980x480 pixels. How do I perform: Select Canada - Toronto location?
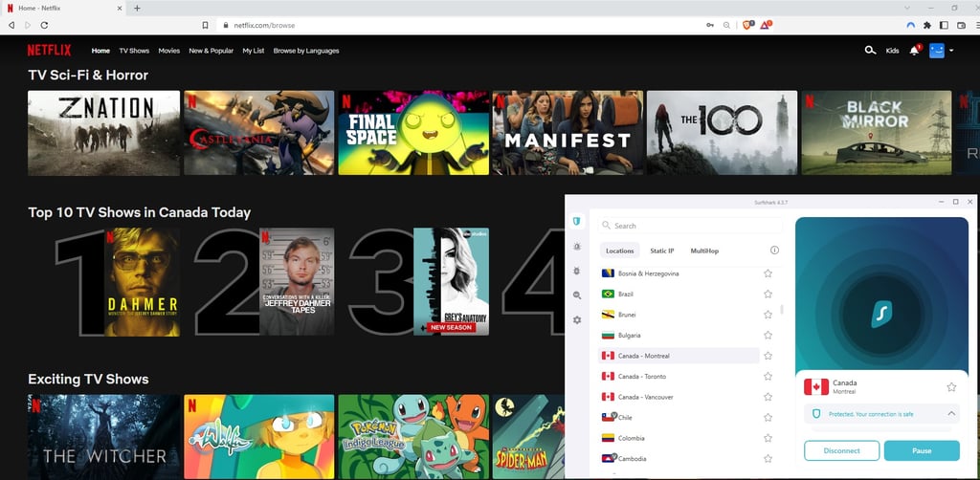point(679,377)
